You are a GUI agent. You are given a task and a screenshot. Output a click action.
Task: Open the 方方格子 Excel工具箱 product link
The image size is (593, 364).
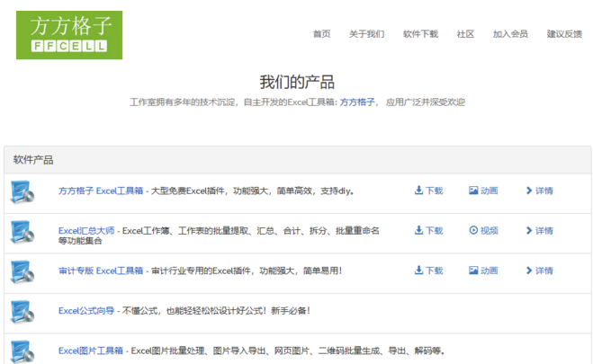click(101, 191)
